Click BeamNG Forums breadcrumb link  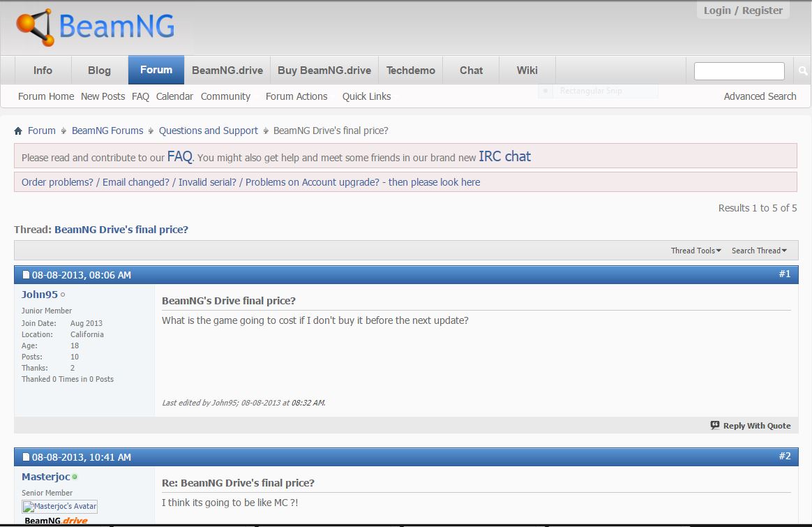[107, 131]
